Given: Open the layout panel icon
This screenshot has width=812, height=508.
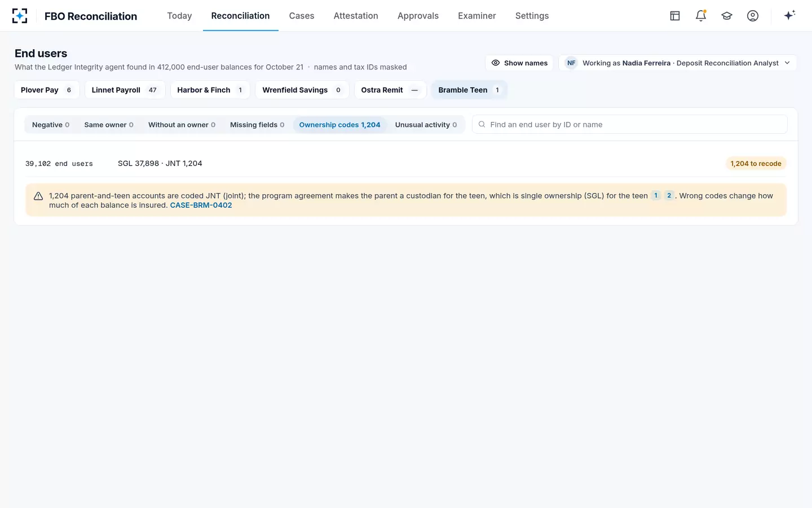Looking at the screenshot, I should pyautogui.click(x=675, y=16).
